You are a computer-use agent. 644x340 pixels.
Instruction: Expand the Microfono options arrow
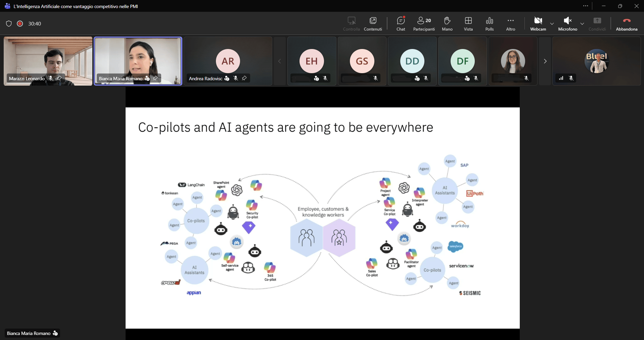582,24
